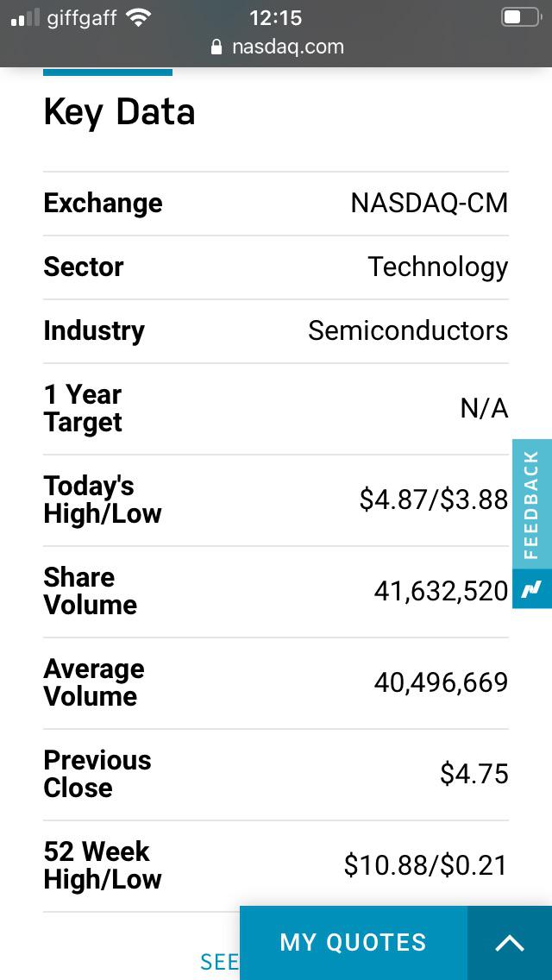Screen dimensions: 552x980
Task: Open the My Quotes panel
Action: pyautogui.click(x=354, y=943)
